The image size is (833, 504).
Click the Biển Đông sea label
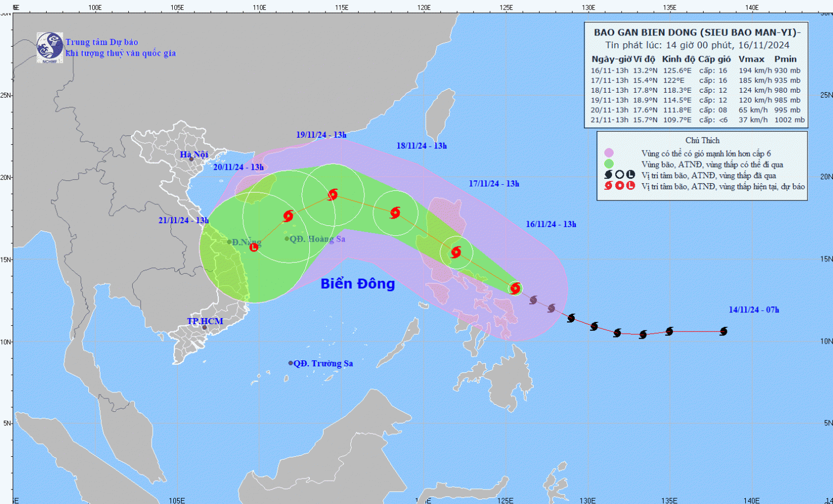click(358, 284)
